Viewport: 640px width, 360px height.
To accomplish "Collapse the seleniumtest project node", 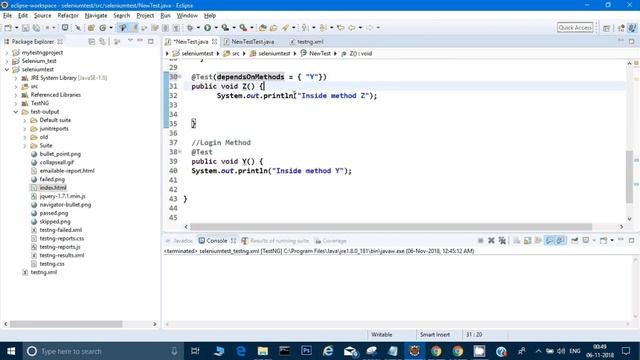I will click(7, 69).
